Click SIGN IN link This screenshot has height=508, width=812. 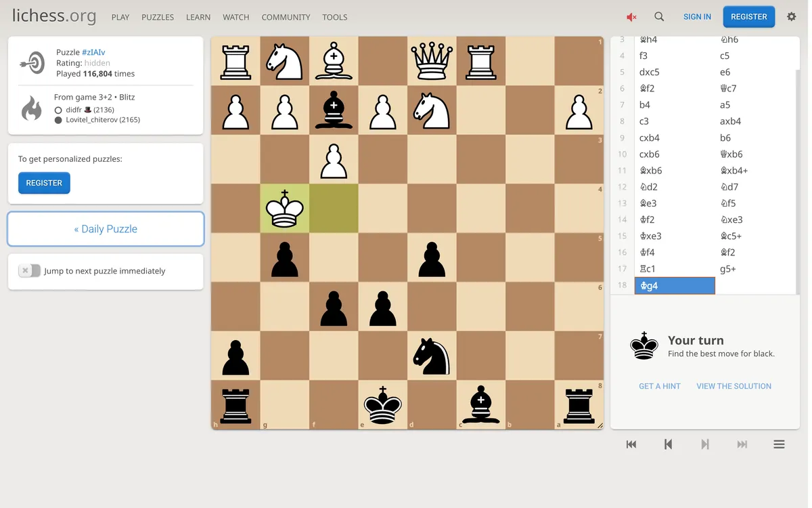(697, 17)
